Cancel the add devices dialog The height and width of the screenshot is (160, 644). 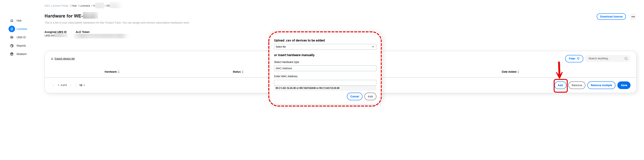[355, 96]
